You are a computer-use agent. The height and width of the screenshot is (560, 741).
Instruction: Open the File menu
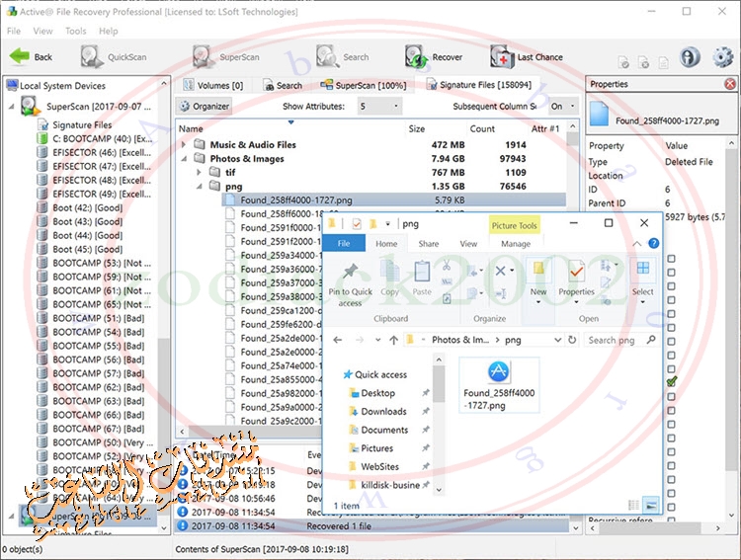click(14, 31)
